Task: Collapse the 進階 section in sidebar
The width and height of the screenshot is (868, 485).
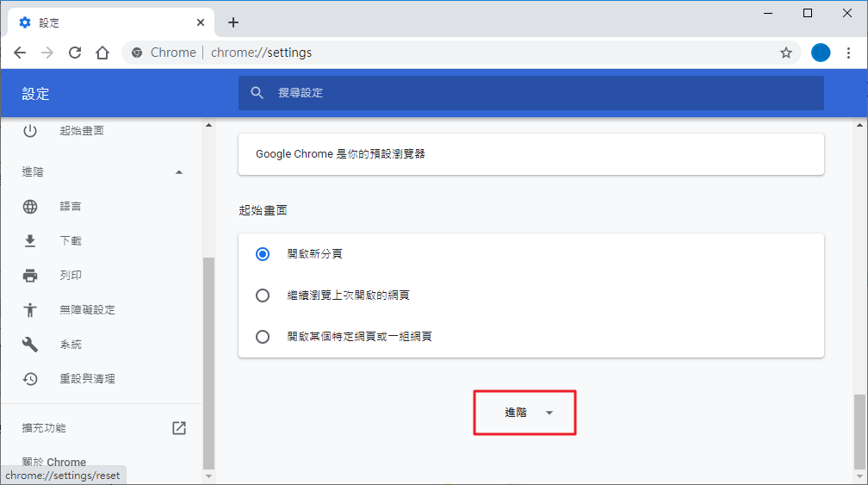Action: tap(179, 172)
